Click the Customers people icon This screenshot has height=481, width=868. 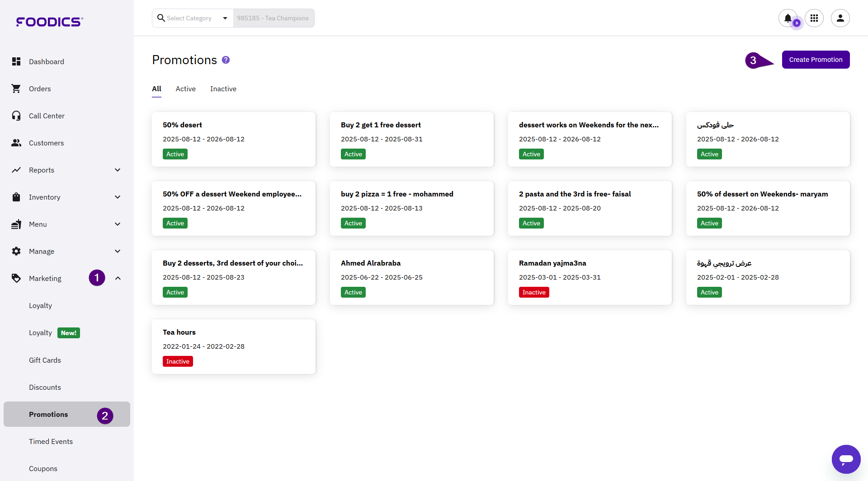tap(16, 143)
